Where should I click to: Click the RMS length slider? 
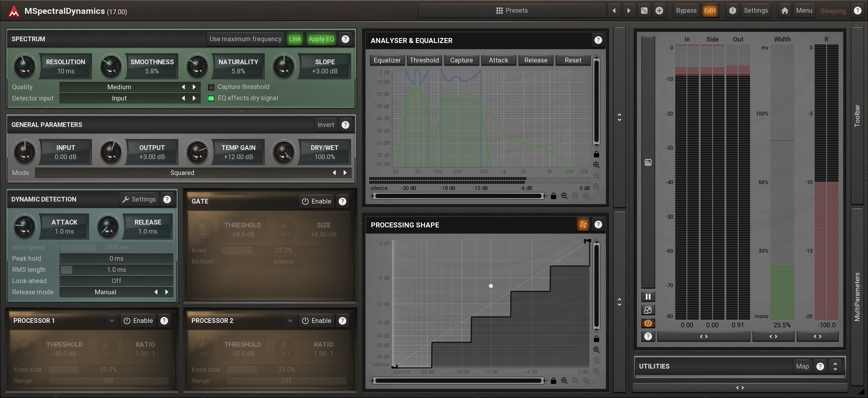point(116,270)
